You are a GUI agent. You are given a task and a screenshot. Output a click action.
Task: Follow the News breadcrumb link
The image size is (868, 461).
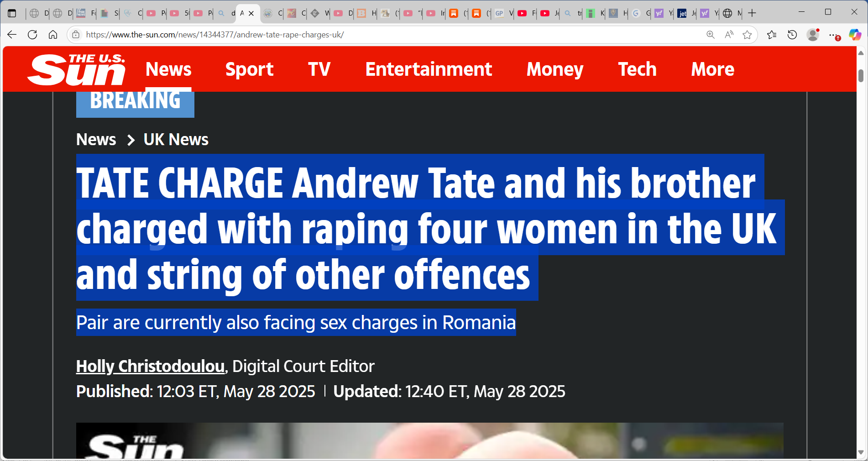[x=96, y=140]
